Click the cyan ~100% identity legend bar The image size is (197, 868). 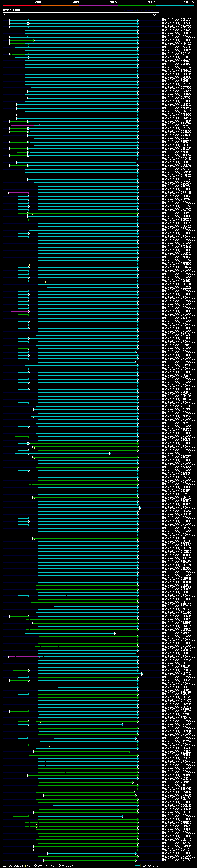coord(175,6)
